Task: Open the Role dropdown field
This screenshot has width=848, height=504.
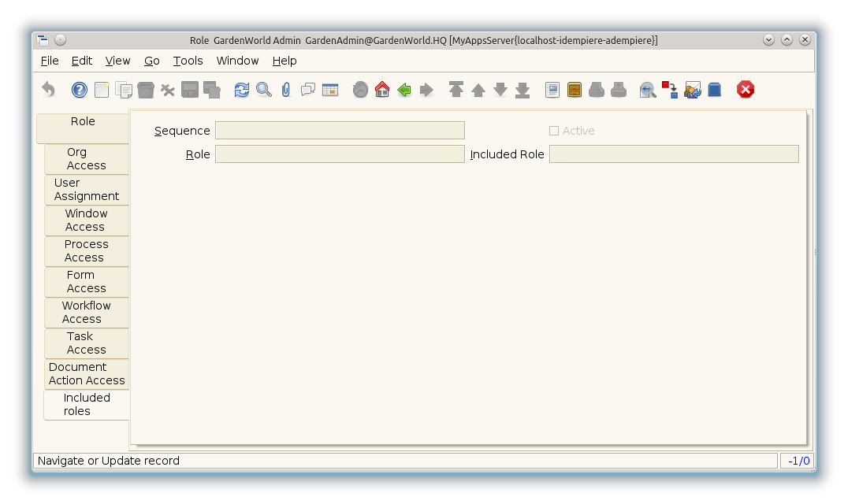Action: (340, 154)
